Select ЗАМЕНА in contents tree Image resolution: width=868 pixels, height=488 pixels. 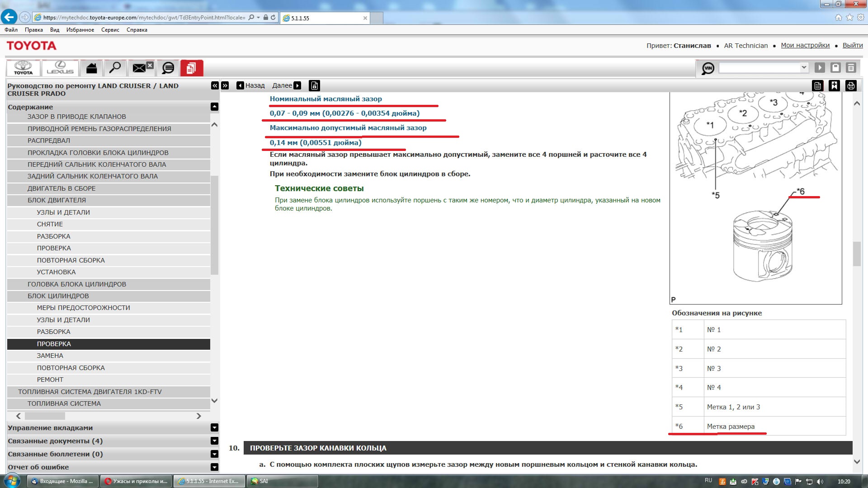click(108, 356)
